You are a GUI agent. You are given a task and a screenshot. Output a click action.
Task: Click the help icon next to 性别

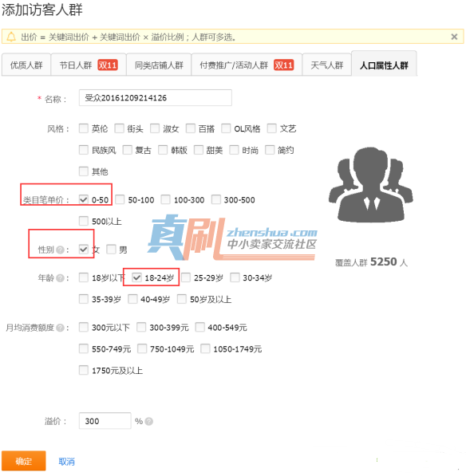pyautogui.click(x=60, y=250)
